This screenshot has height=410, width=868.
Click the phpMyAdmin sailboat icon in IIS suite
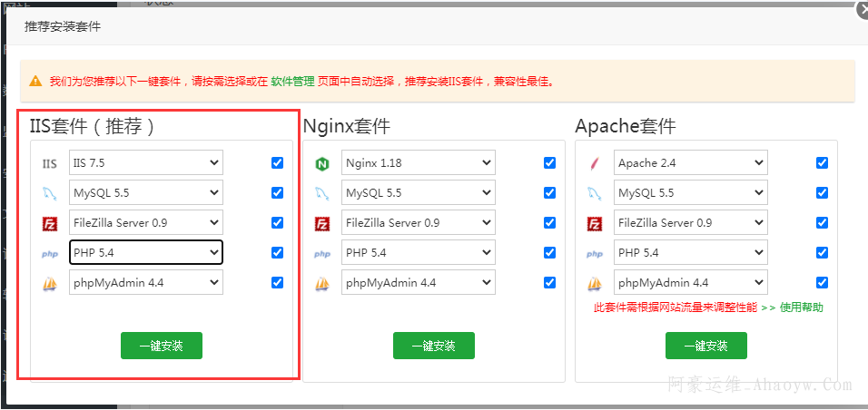click(50, 283)
